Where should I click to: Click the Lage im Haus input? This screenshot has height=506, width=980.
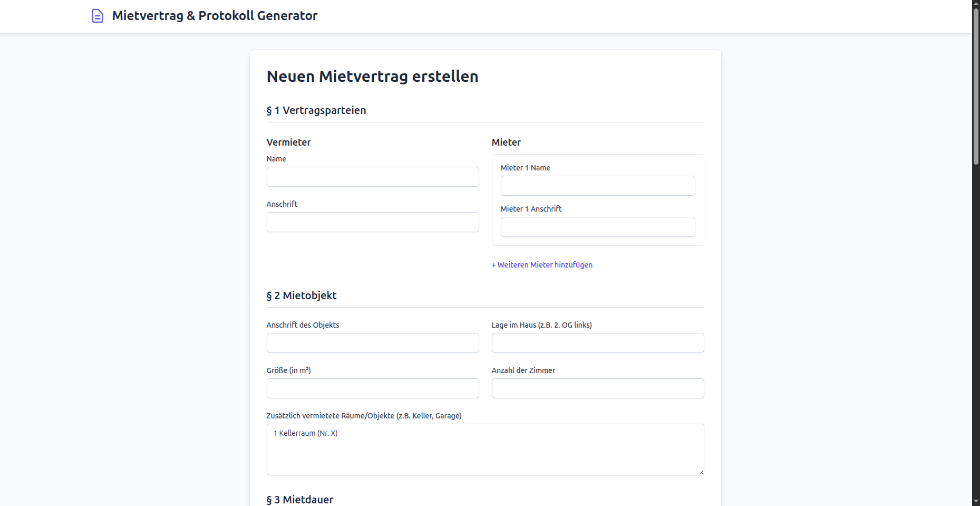(597, 343)
